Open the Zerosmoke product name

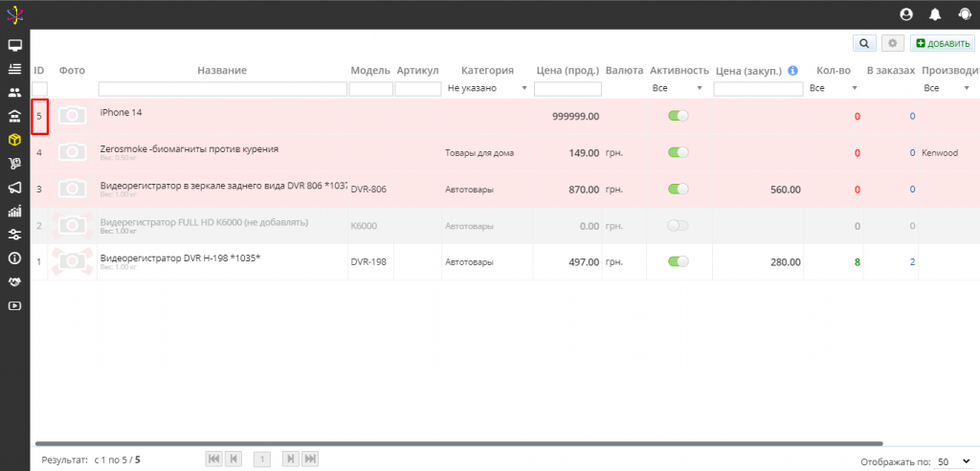189,149
